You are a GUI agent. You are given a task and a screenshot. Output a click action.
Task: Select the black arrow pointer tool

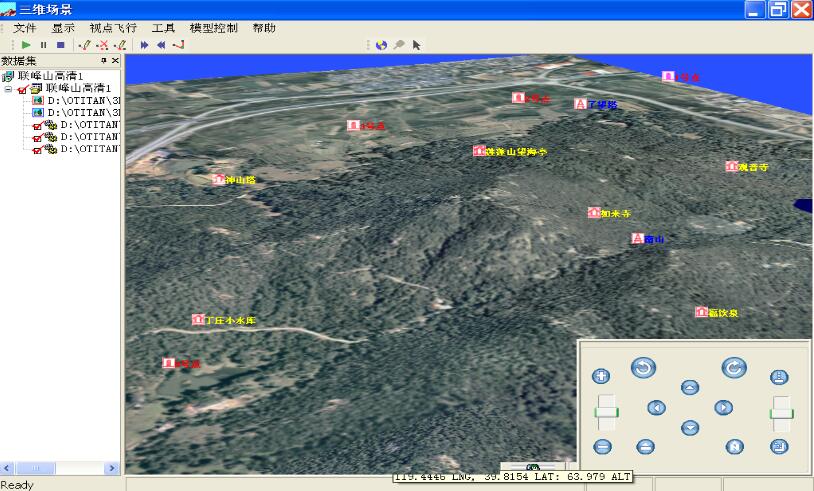[x=416, y=45]
